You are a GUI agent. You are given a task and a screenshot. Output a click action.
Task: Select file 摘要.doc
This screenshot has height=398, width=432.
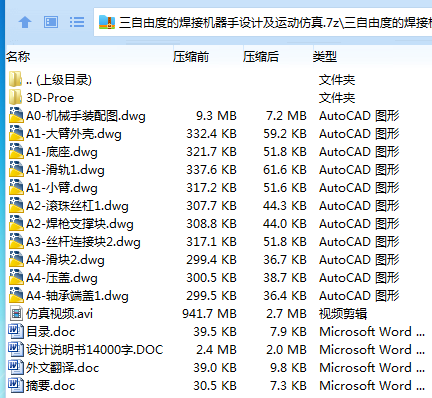[50, 386]
